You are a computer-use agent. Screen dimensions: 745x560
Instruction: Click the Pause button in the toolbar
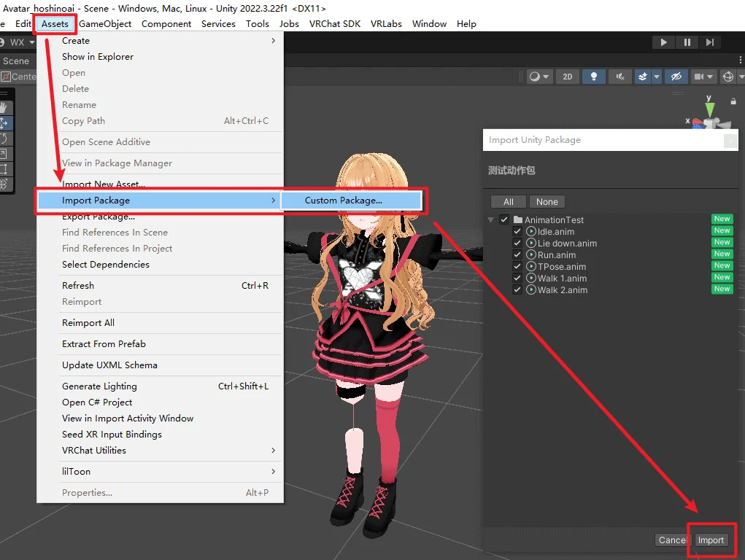pos(687,42)
